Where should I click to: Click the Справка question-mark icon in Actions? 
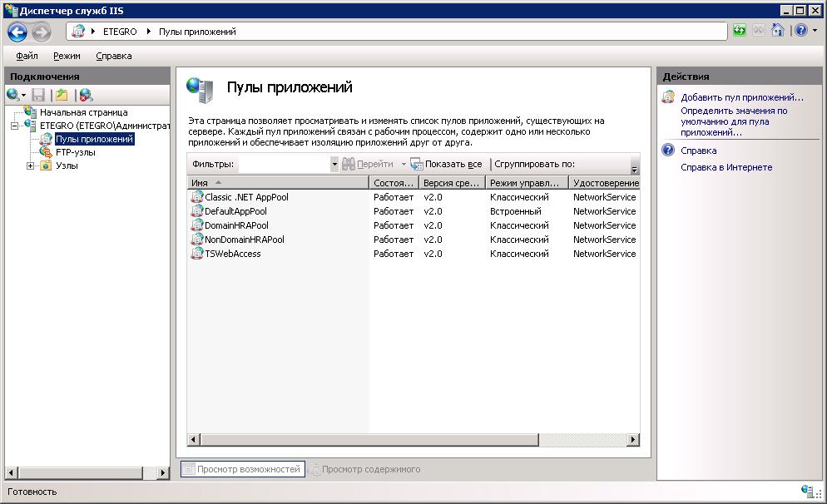point(668,151)
